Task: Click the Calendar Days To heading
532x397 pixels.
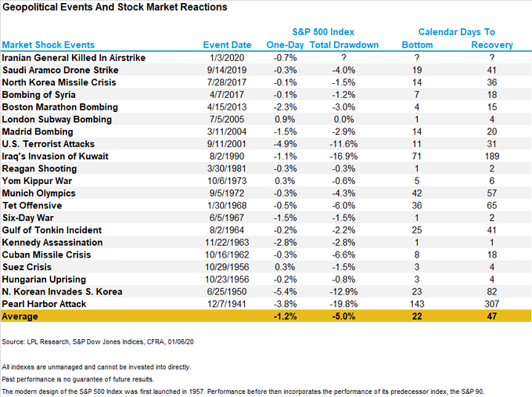Action: point(456,32)
